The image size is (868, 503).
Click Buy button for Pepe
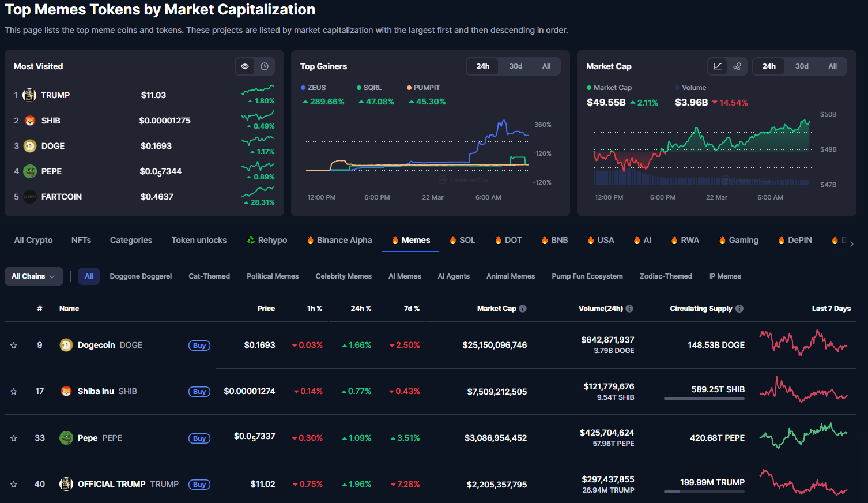[x=199, y=438]
